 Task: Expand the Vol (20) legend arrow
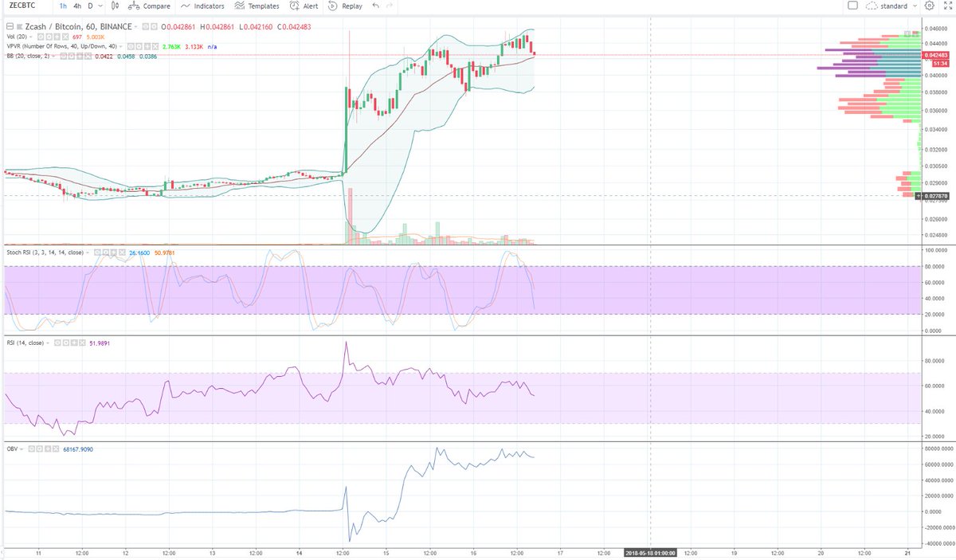coord(31,37)
